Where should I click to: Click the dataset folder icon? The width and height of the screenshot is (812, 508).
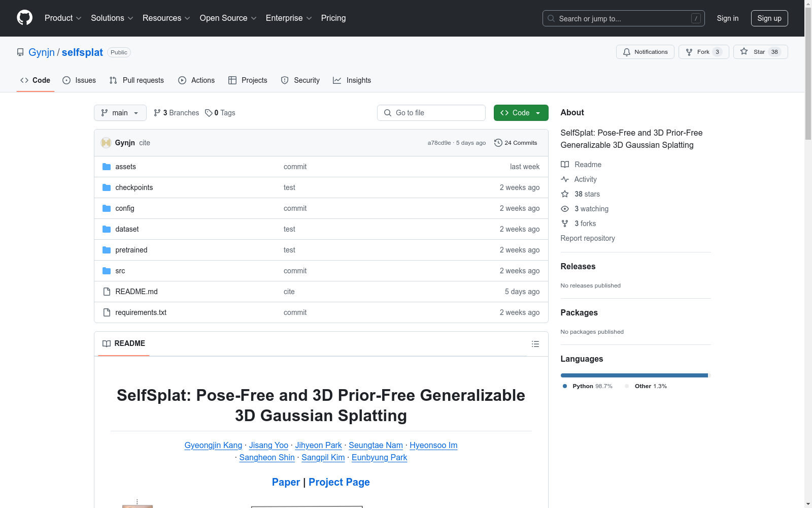tap(107, 229)
